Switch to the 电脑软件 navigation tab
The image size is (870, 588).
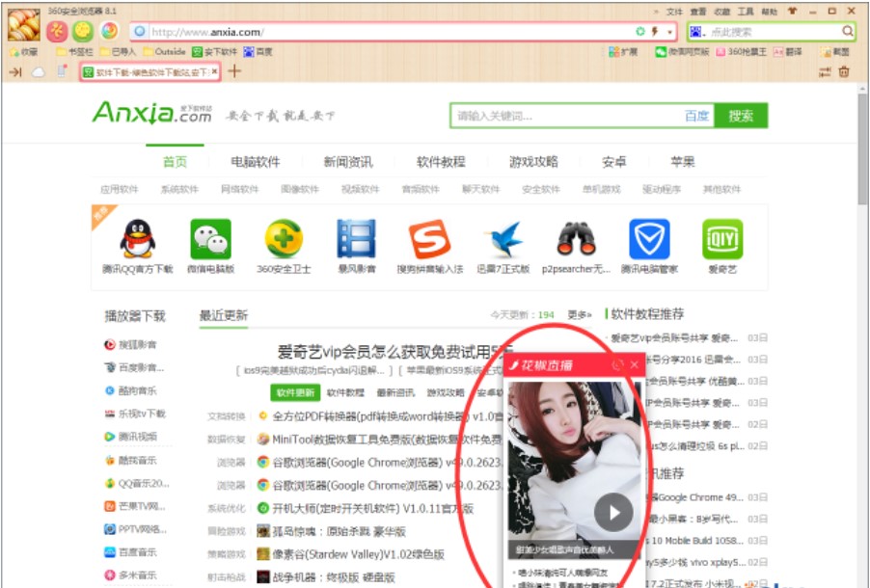pos(256,161)
